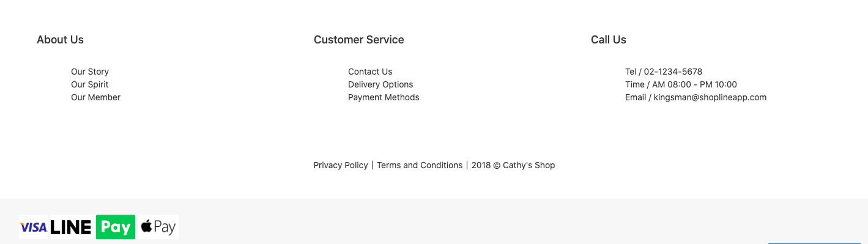
Task: Open Terms and Conditions
Action: [x=420, y=165]
